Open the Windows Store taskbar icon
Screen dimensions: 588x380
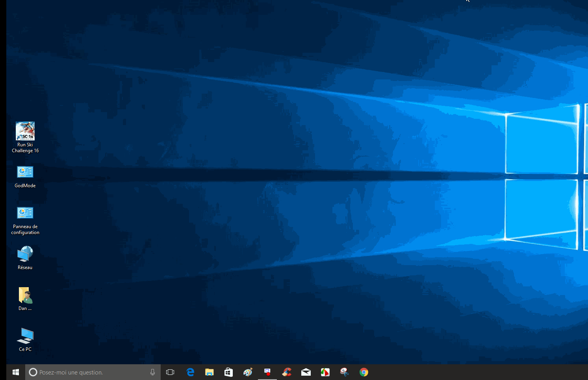coord(228,372)
